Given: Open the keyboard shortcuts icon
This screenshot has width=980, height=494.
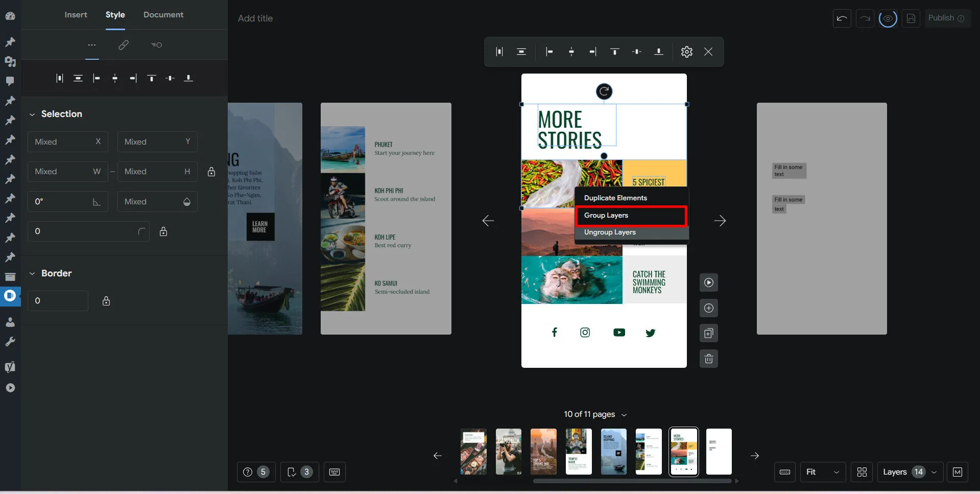Looking at the screenshot, I should [x=334, y=472].
